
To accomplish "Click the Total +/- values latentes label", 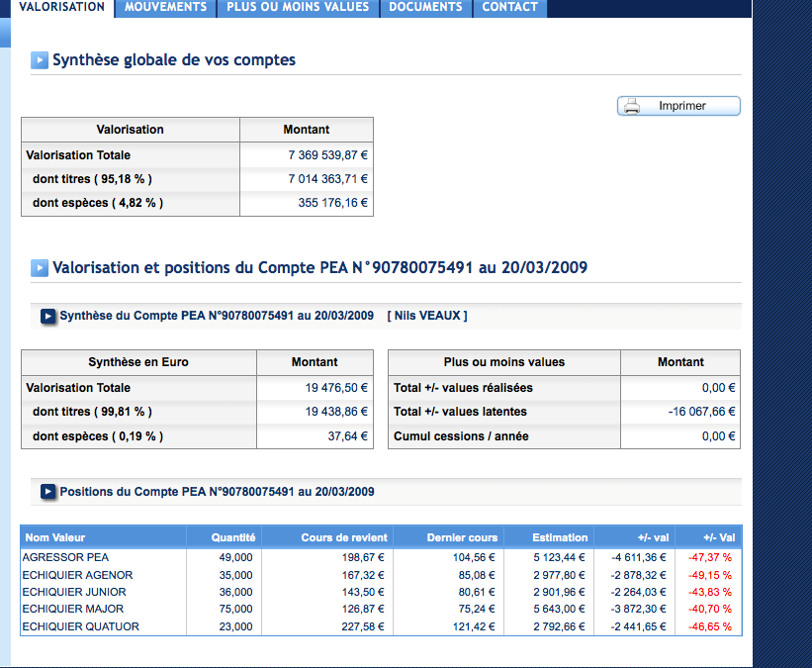I will pyautogui.click(x=460, y=412).
